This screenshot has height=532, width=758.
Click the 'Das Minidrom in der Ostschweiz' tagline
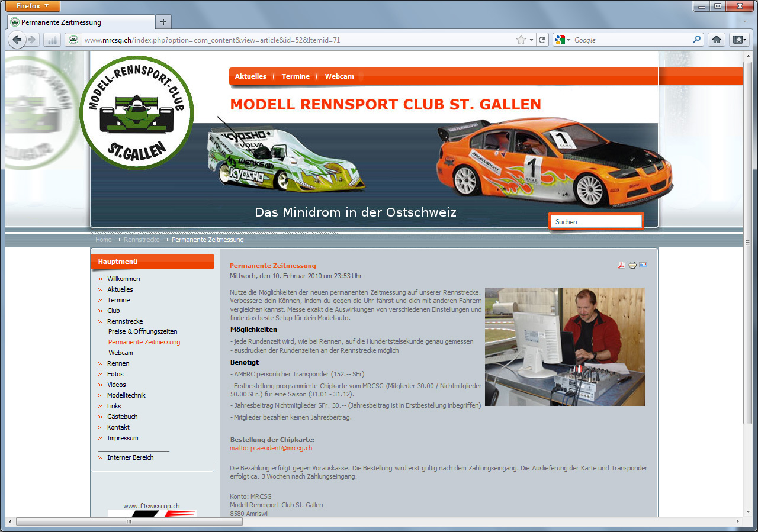pos(355,212)
